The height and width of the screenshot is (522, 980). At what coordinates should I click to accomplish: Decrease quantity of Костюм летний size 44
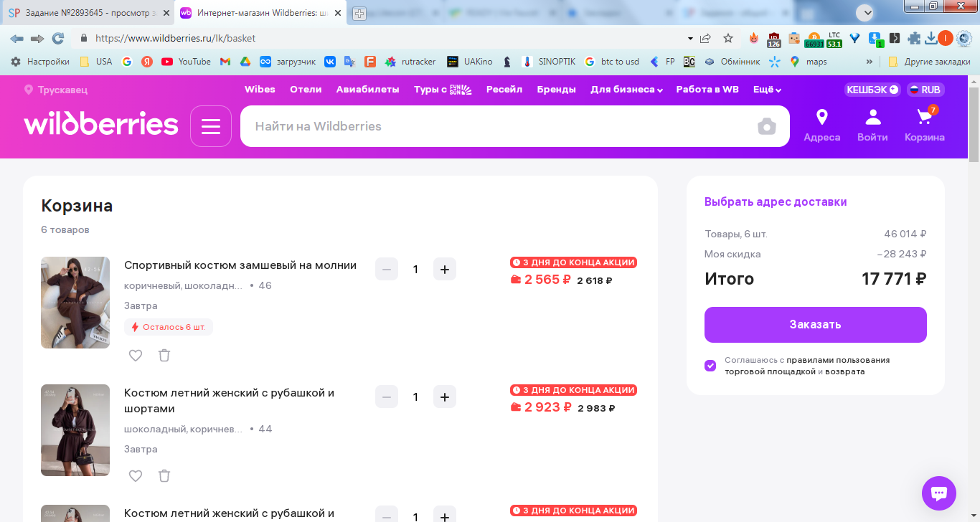[387, 397]
